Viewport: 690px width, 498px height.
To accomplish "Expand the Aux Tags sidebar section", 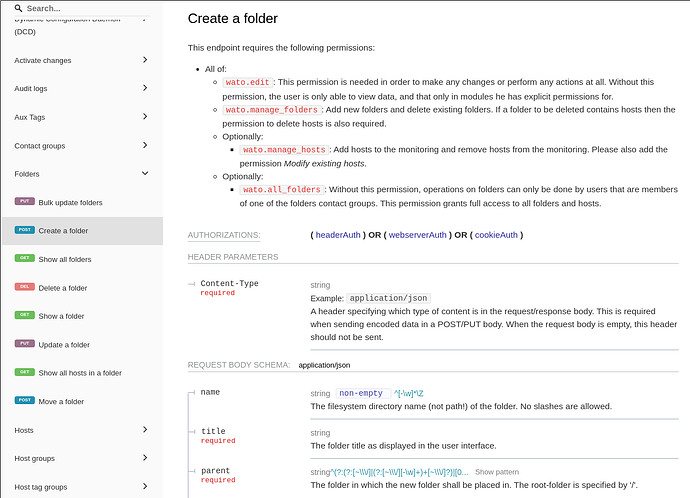I will [x=145, y=117].
